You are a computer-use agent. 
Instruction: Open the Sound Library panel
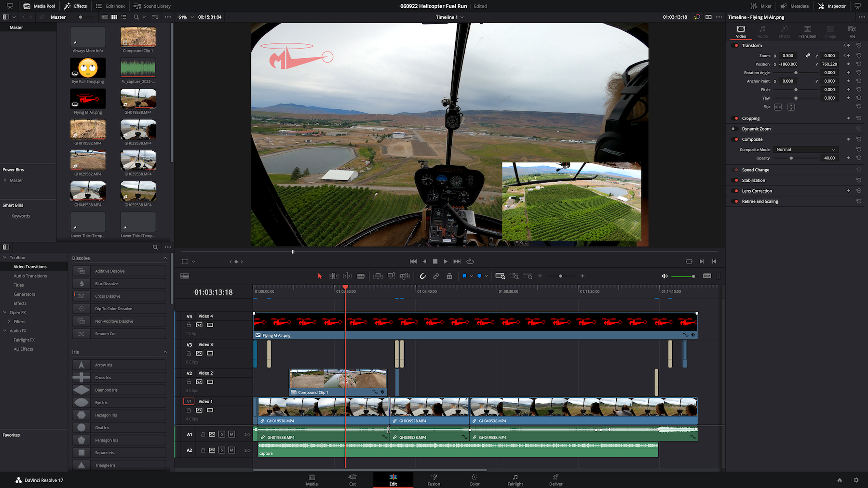pyautogui.click(x=152, y=6)
